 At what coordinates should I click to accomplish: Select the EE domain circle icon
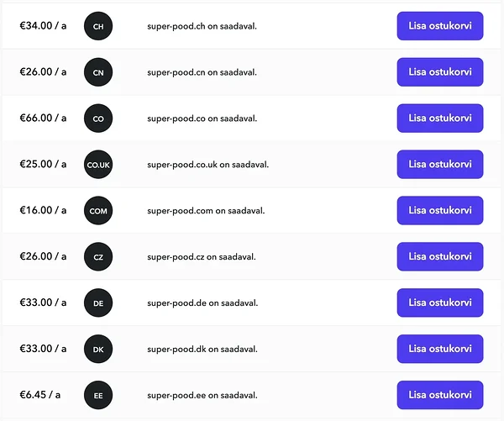click(x=98, y=395)
